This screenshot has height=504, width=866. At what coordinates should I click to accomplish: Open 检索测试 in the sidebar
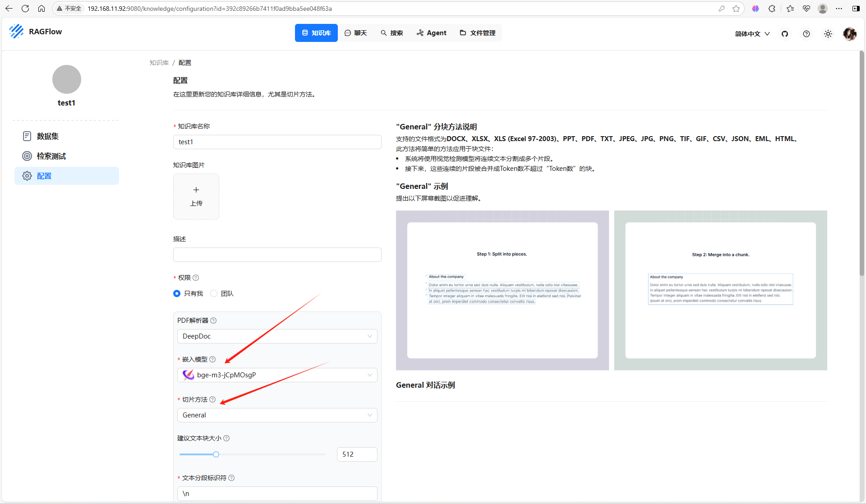tap(67, 156)
